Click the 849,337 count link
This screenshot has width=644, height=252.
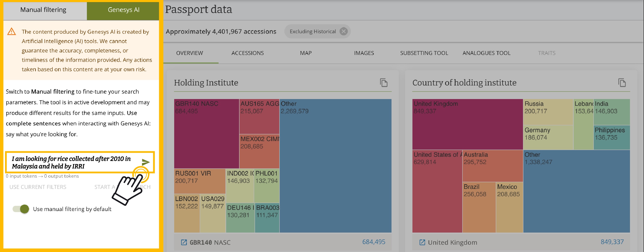coord(612,242)
